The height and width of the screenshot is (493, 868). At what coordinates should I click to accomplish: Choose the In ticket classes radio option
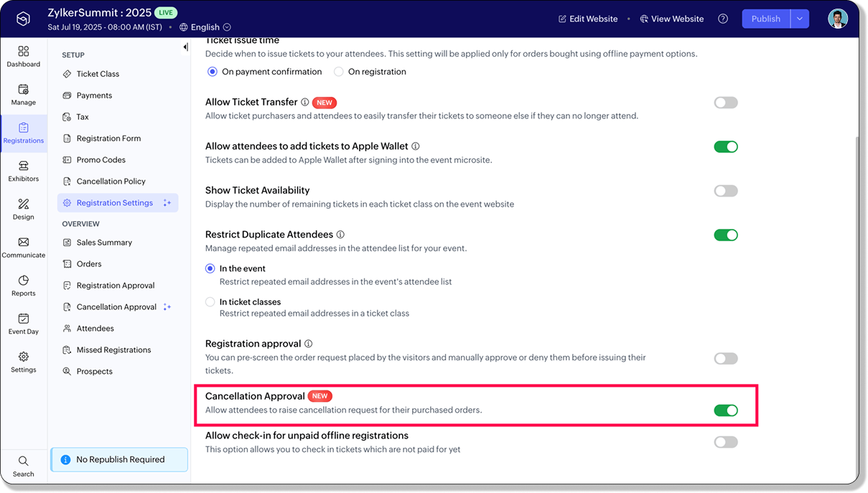pyautogui.click(x=210, y=302)
